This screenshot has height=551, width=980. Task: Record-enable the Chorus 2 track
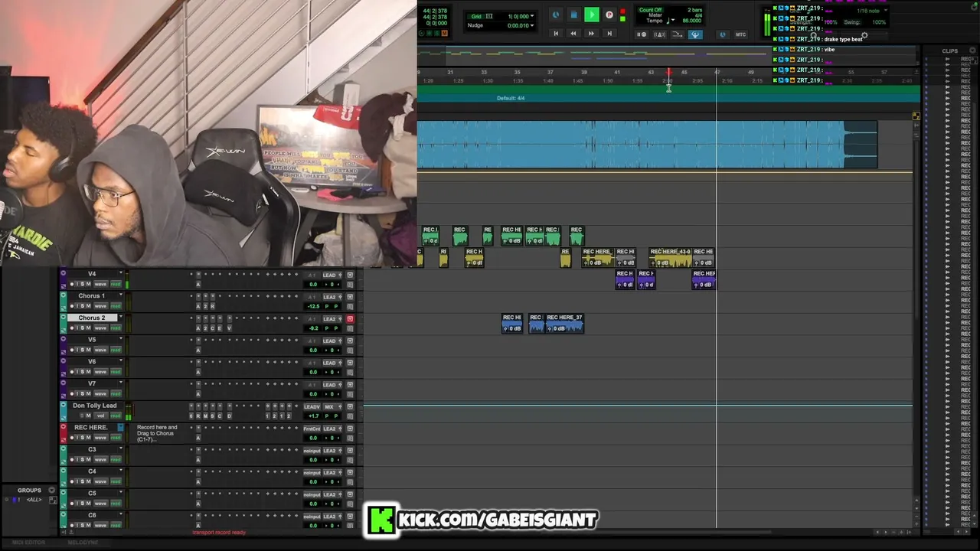tap(72, 328)
